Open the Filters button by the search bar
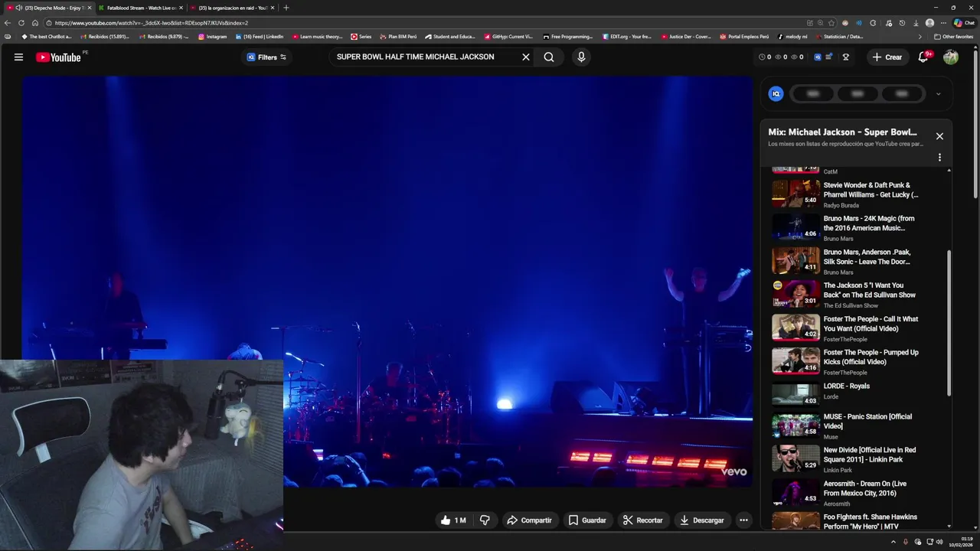Viewport: 980px width, 551px height. click(x=266, y=57)
